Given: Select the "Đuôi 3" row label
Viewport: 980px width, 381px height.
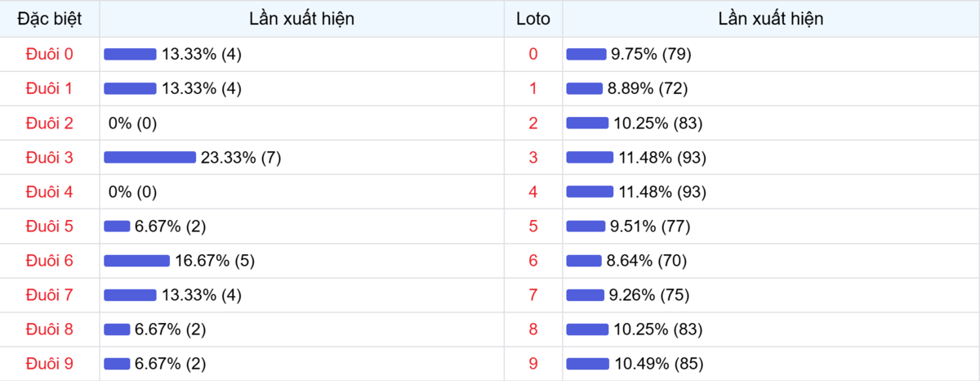Looking at the screenshot, I should click(50, 157).
